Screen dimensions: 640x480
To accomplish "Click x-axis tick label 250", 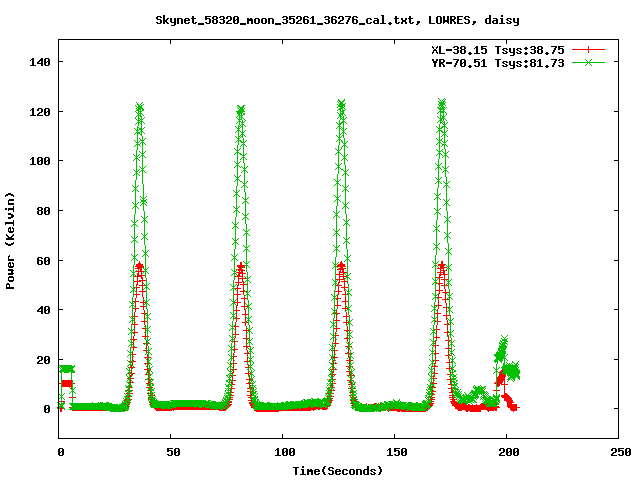I will (621, 452).
